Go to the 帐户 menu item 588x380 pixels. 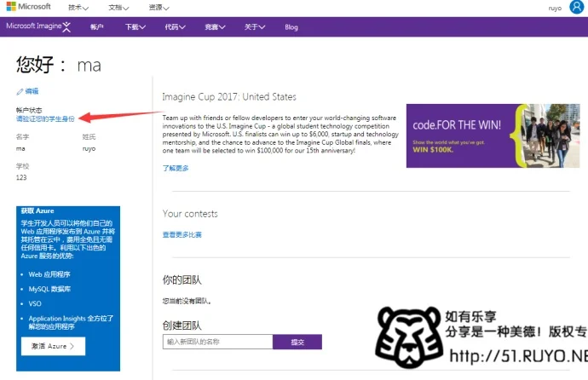pyautogui.click(x=97, y=27)
